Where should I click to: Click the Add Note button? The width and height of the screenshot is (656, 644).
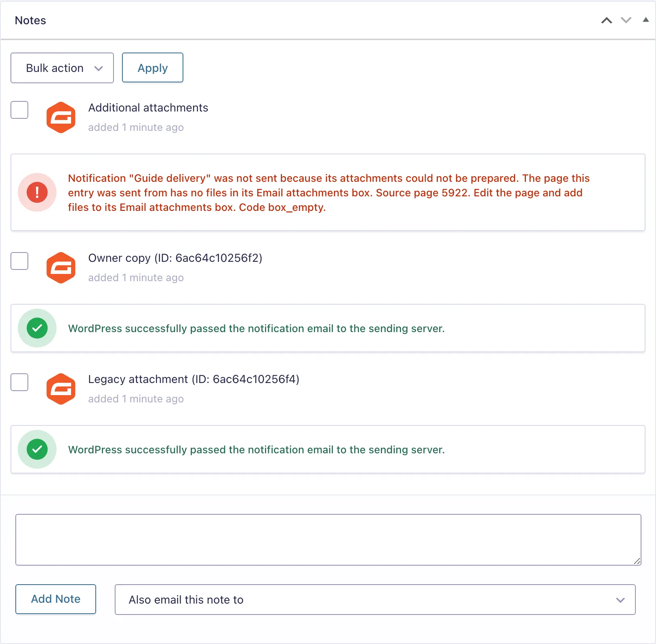point(56,599)
